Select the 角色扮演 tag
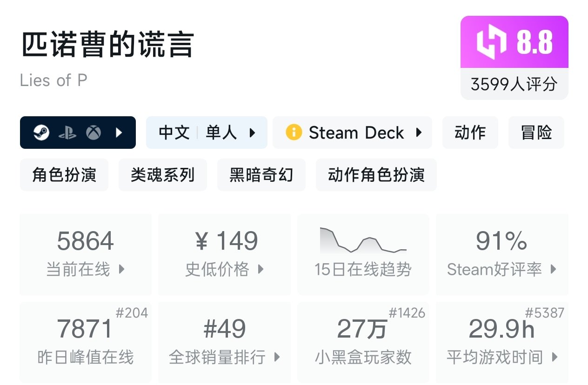 pyautogui.click(x=64, y=175)
